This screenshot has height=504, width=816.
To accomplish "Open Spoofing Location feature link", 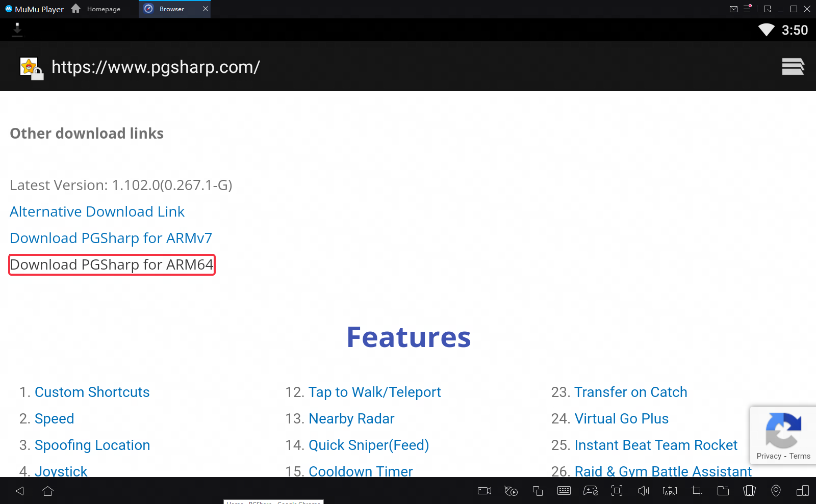I will pyautogui.click(x=92, y=445).
